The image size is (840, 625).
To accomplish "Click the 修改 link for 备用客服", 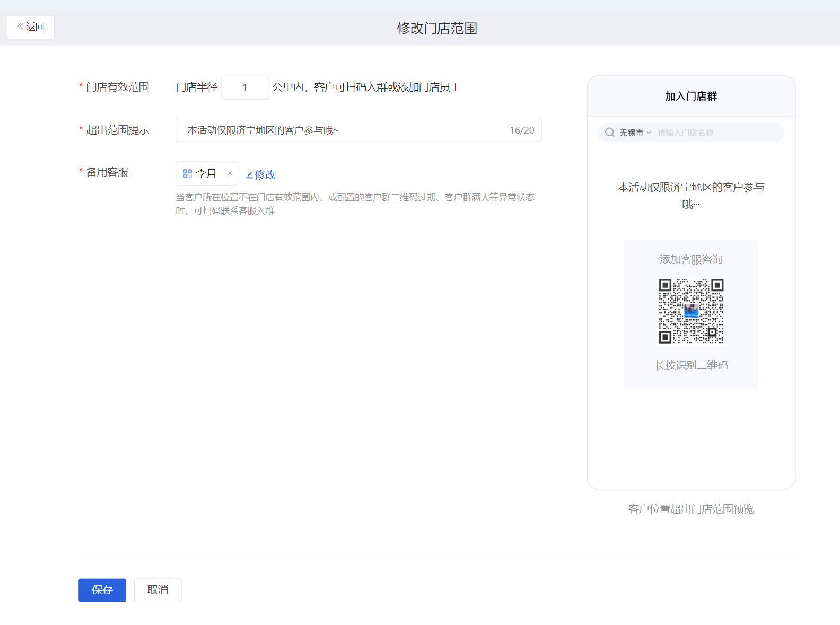I will click(x=261, y=174).
